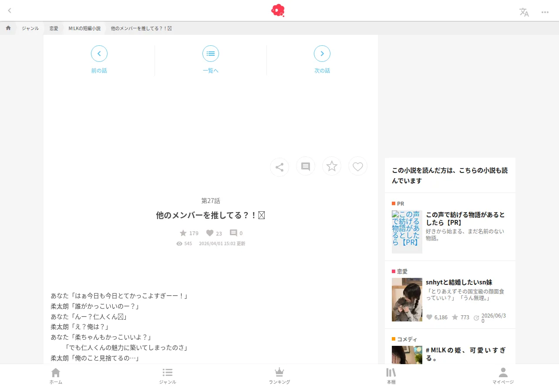The width and height of the screenshot is (559, 392).
Task: Go to previous episode circle arrow
Action: [99, 54]
